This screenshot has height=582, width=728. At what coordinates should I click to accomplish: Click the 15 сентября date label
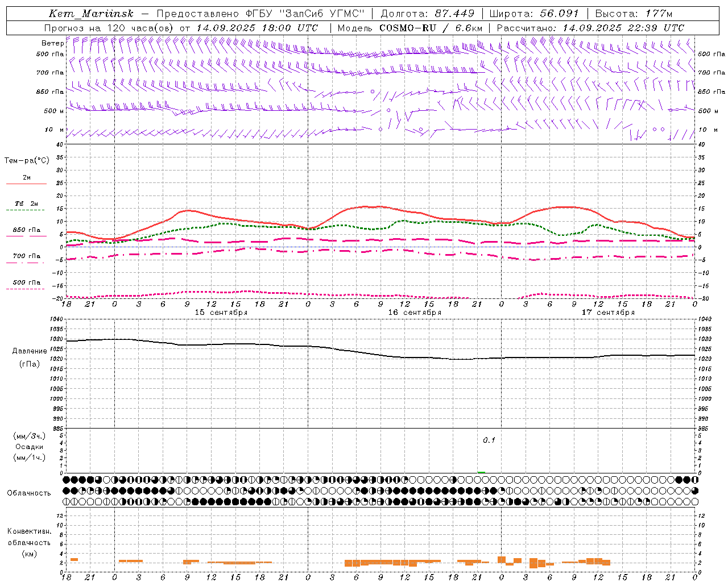coord(221,313)
